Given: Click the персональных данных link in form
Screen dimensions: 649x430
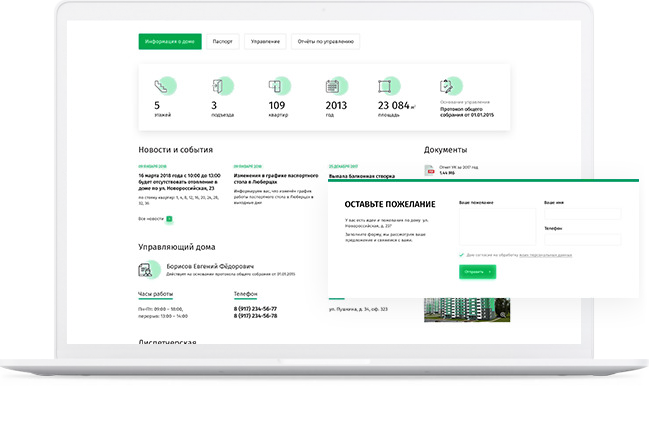Looking at the screenshot, I should point(546,255).
